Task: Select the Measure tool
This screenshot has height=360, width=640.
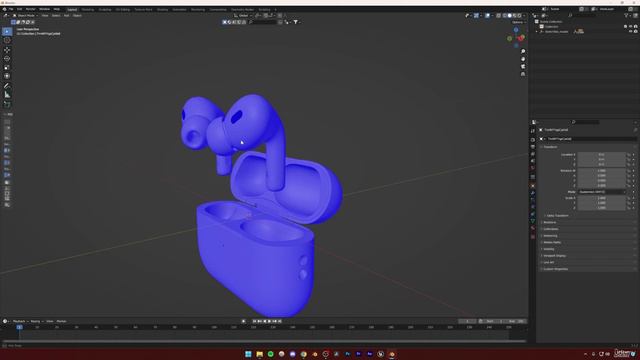Action: (7, 95)
